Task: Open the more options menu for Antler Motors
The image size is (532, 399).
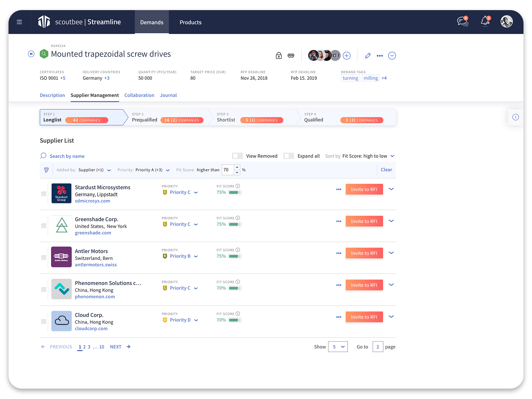Action: click(x=338, y=253)
